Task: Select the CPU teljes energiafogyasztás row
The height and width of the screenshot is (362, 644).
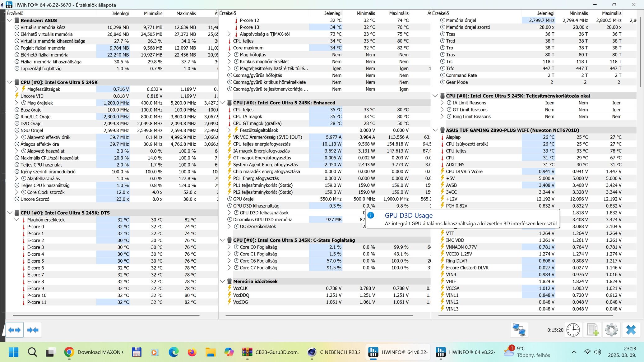Action: (x=262, y=144)
